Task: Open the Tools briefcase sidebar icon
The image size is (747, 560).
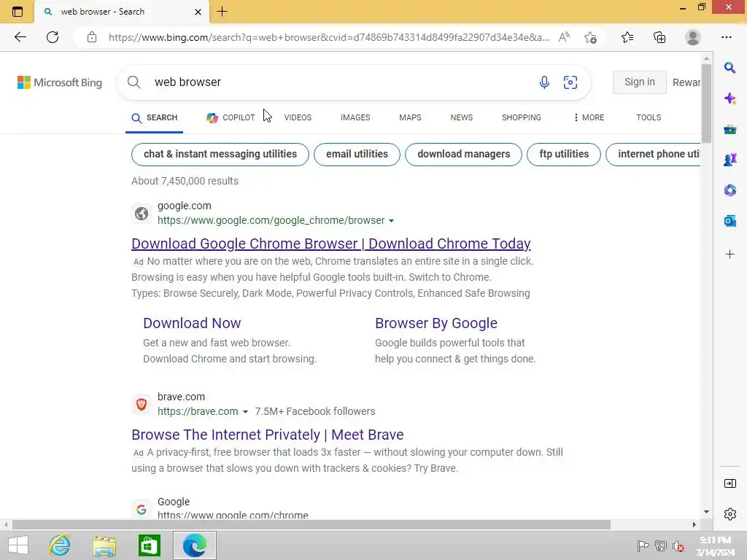Action: [x=729, y=129]
